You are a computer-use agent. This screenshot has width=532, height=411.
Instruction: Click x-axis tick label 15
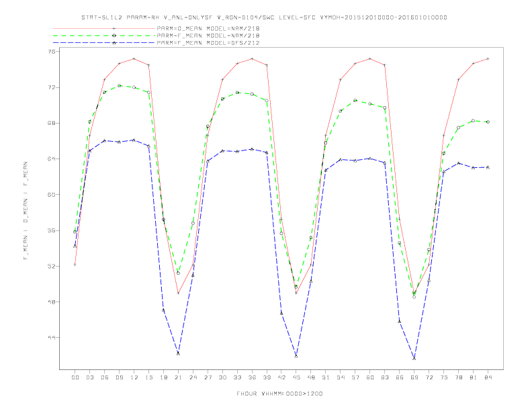[x=148, y=377]
